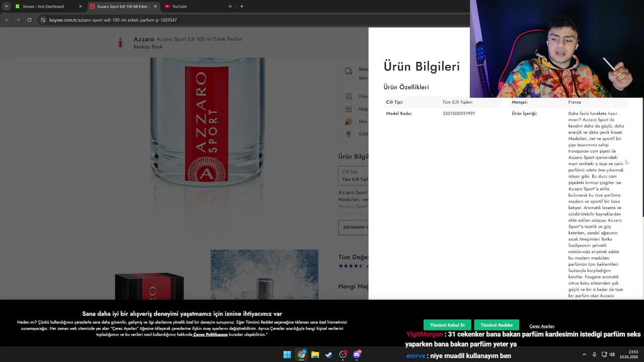Reload the Boyner page
Screen dimensions: 644x362
click(x=29, y=20)
